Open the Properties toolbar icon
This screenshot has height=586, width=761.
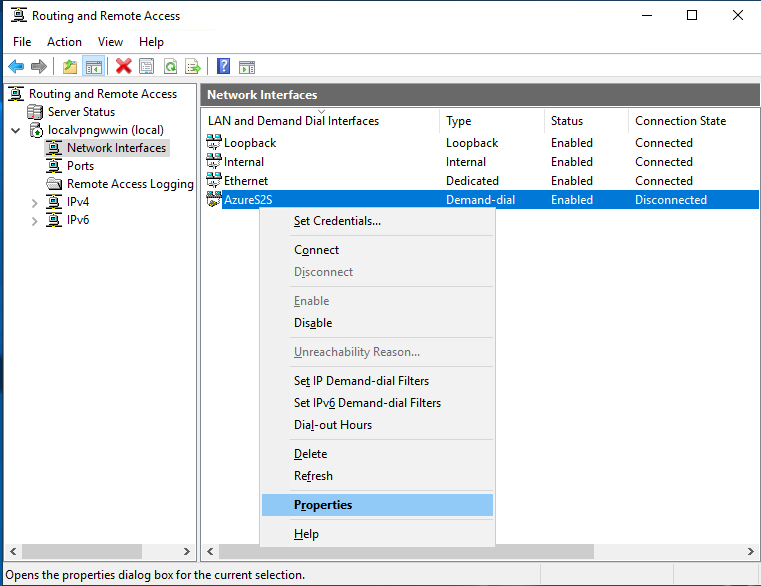coord(147,67)
